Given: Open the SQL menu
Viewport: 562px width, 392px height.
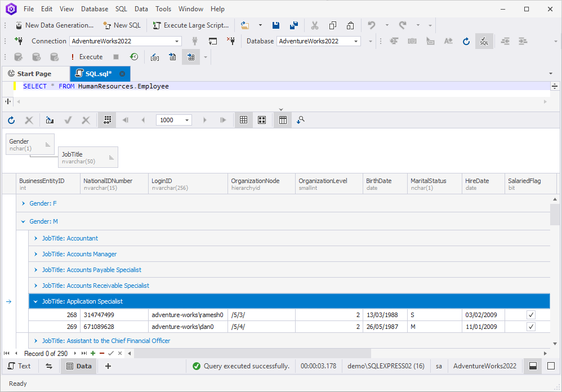Looking at the screenshot, I should tap(121, 9).
